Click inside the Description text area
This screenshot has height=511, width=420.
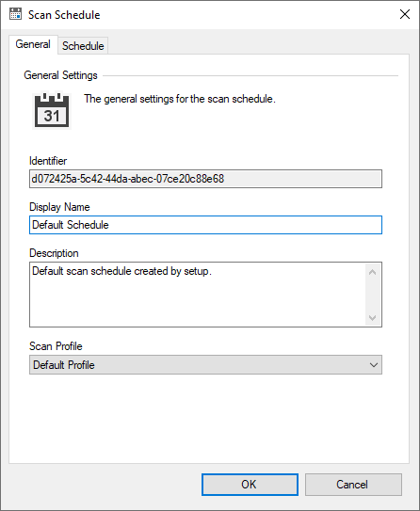[x=198, y=295]
